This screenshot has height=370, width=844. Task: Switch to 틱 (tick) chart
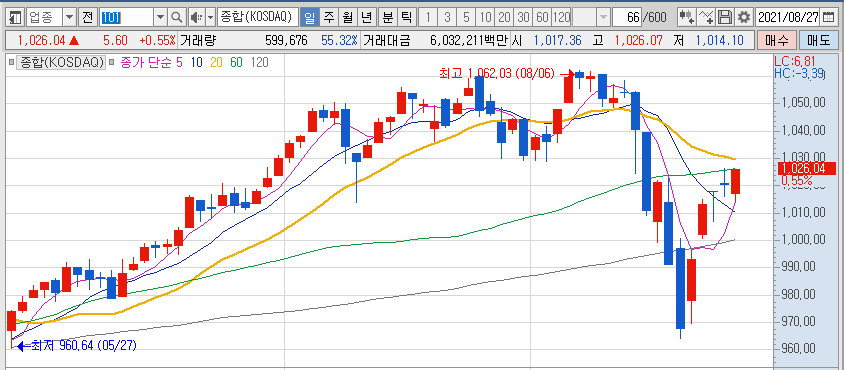(406, 18)
